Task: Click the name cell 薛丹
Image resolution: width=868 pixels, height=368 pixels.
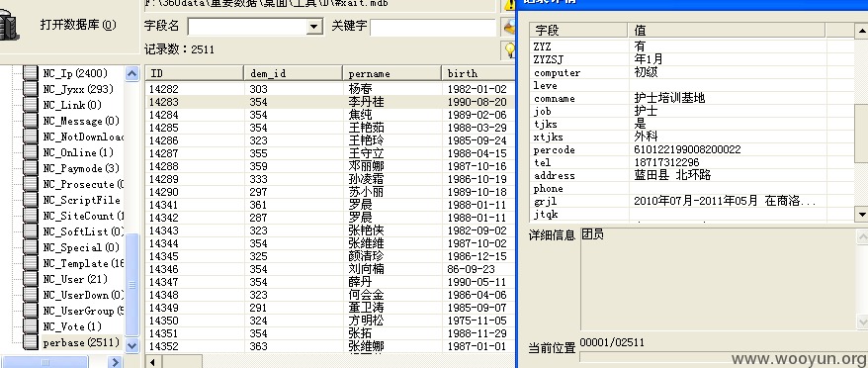Action: (360, 282)
